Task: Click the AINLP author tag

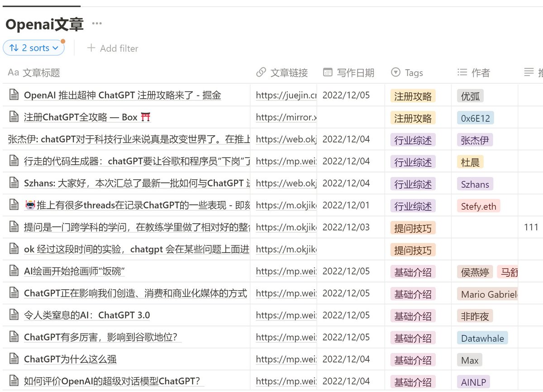Action: click(473, 382)
